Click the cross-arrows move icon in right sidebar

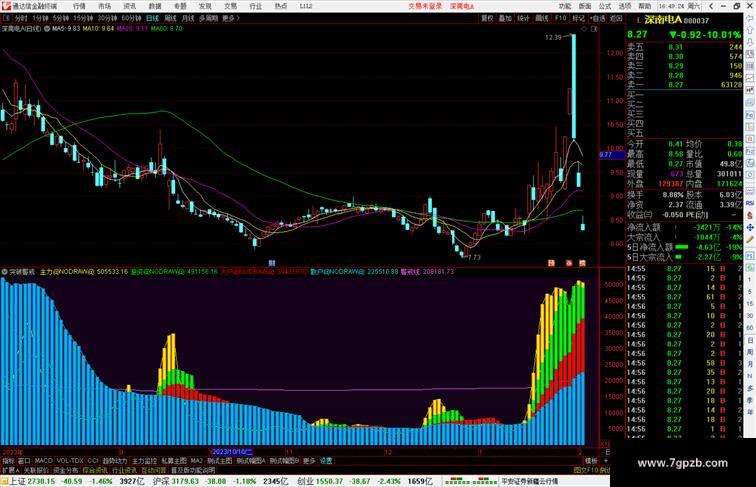(x=750, y=228)
